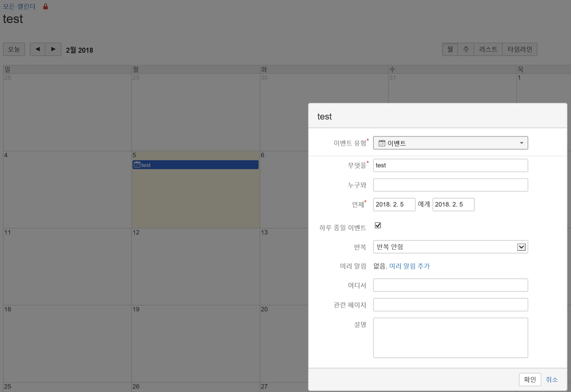Switch to 리스트 view
Screen dimensions: 571x392
click(488, 49)
